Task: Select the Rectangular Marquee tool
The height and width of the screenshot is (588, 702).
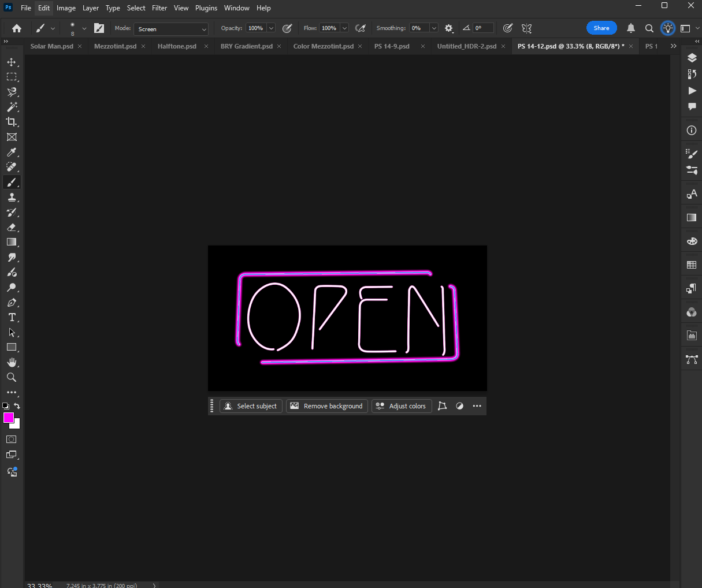Action: tap(12, 77)
